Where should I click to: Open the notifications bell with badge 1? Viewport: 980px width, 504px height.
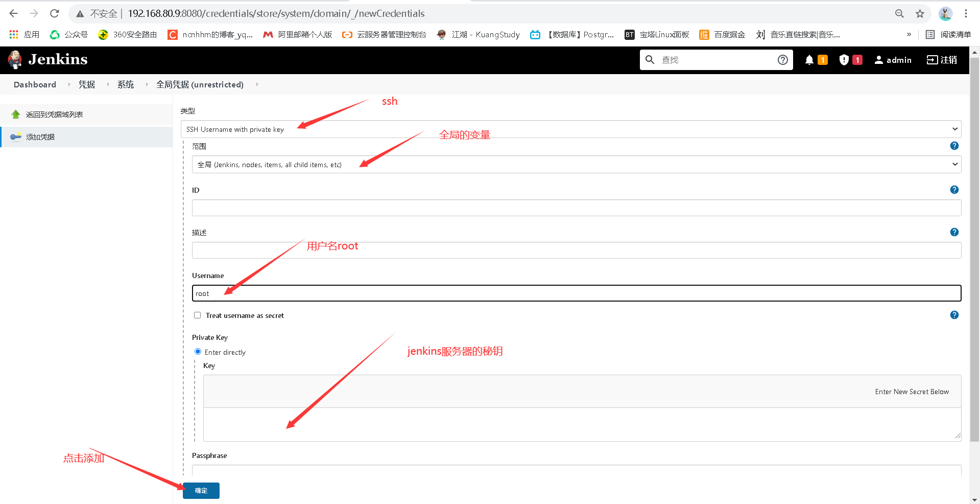[808, 60]
